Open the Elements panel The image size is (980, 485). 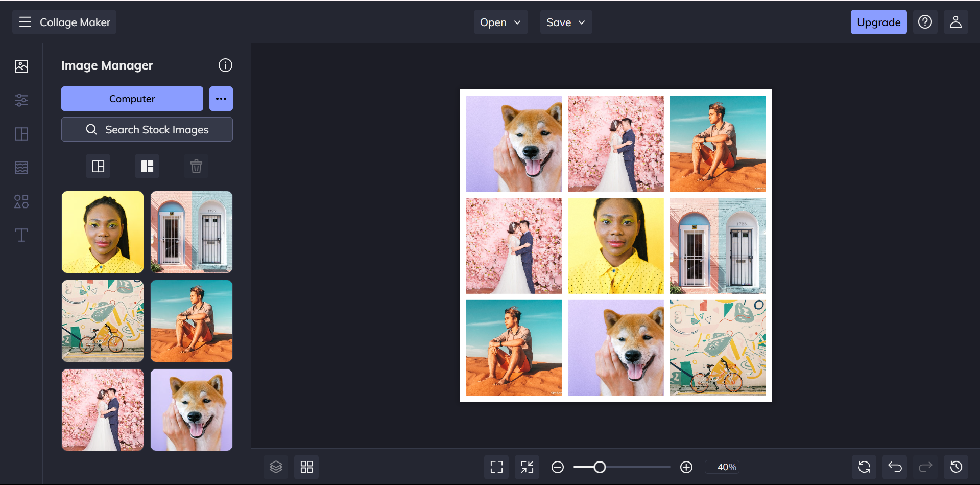tap(21, 201)
